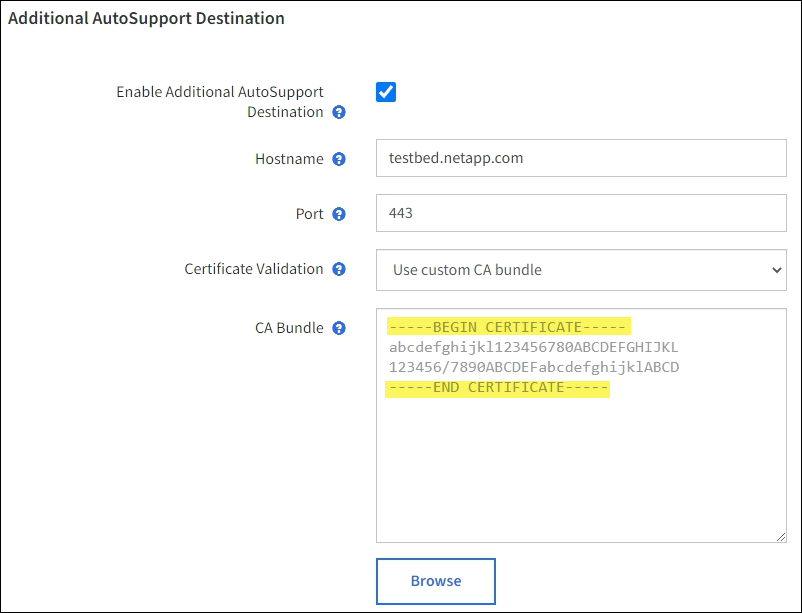
Task: Open the Certificate Validation dropdown
Action: pos(581,269)
